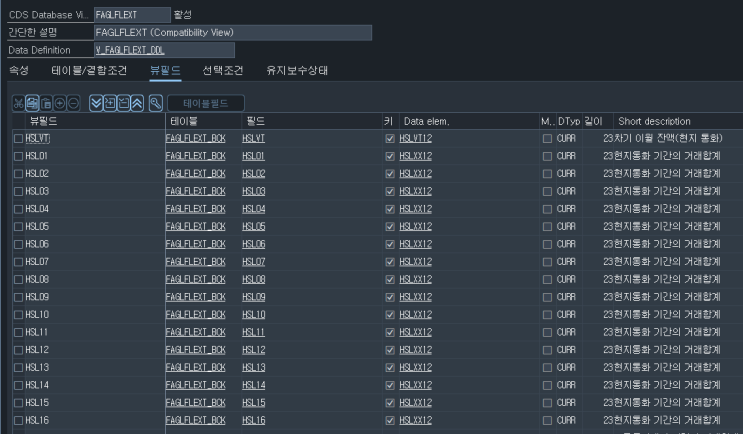Click the 키 column header
This screenshot has width=743, height=434.
tap(391, 121)
